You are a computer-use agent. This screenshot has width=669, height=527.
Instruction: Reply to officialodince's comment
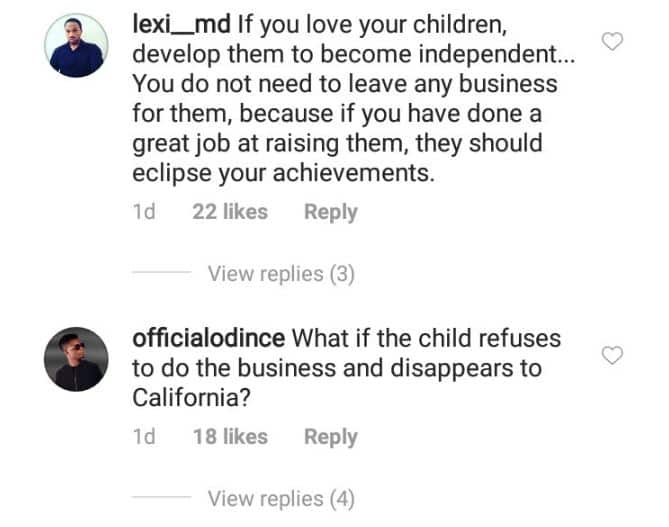click(330, 437)
